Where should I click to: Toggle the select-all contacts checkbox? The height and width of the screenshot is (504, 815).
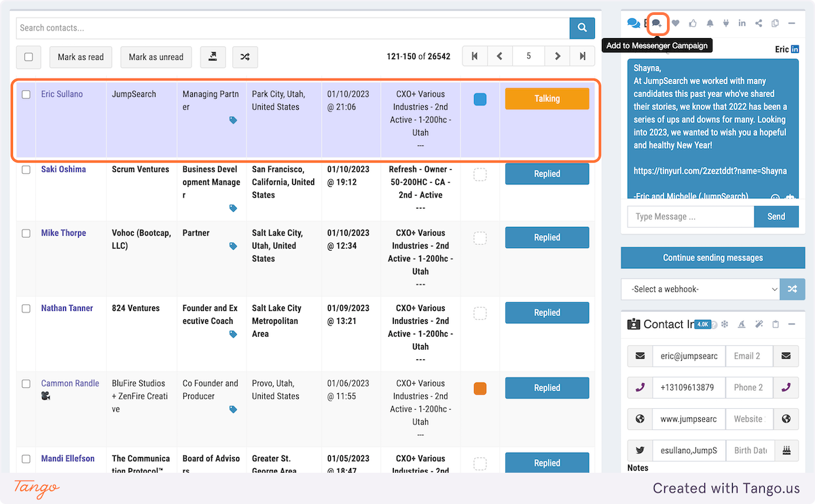click(x=29, y=56)
